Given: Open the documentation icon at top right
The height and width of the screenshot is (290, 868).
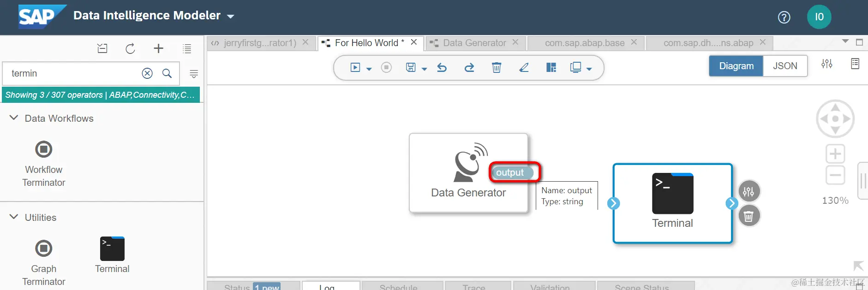Looking at the screenshot, I should [855, 64].
